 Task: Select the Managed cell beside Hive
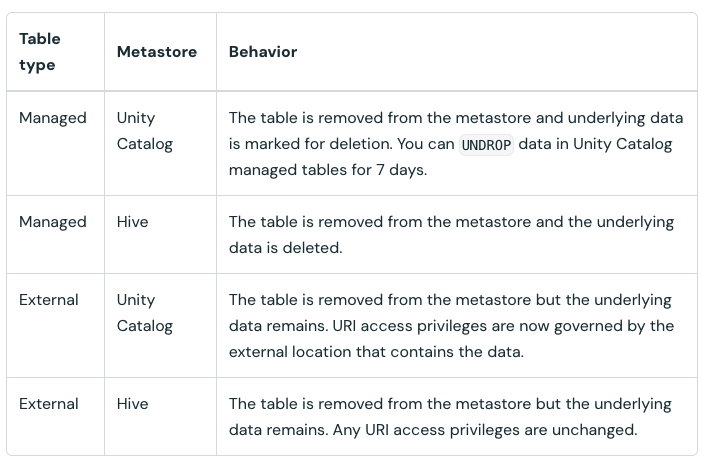(53, 222)
